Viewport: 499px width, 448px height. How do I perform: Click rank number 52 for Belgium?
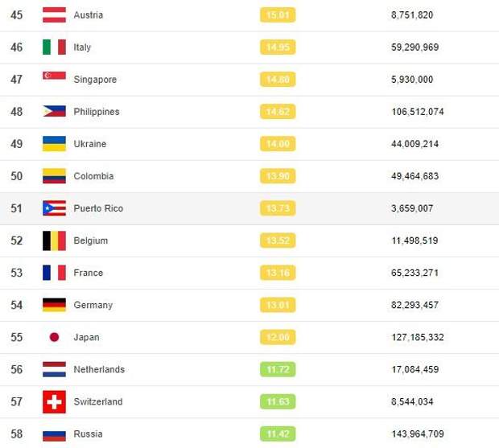(x=17, y=240)
